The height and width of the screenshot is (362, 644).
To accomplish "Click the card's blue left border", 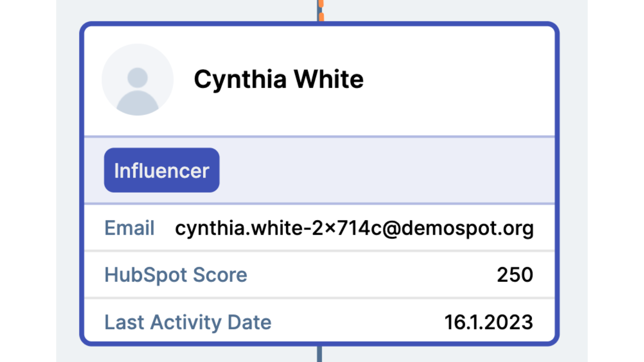I will pos(82,181).
